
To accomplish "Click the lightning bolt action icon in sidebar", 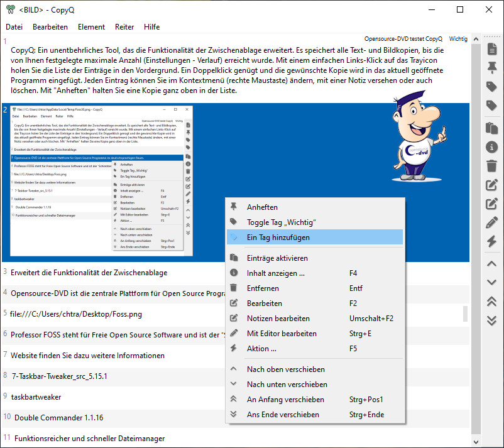I will 492,241.
